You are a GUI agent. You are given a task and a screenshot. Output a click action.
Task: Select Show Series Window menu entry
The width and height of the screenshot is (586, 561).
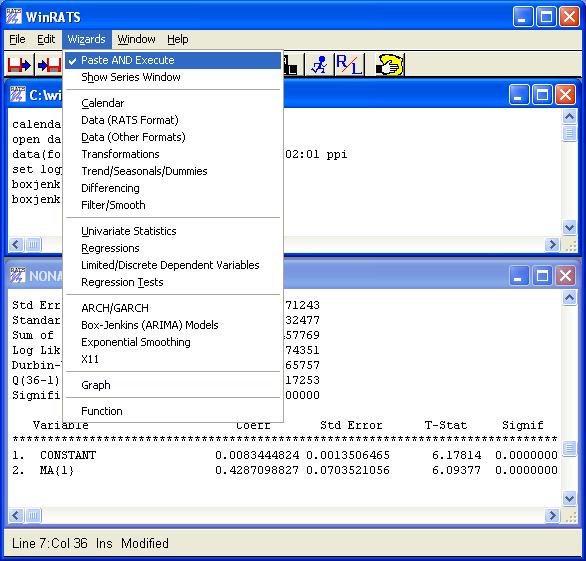click(x=173, y=77)
